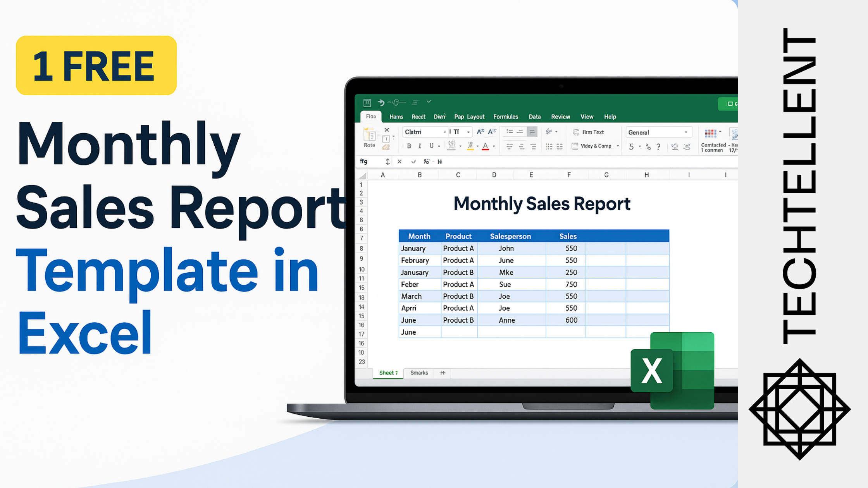Toggle bold formatting in the ribbon
Image resolution: width=868 pixels, height=488 pixels.
(409, 146)
